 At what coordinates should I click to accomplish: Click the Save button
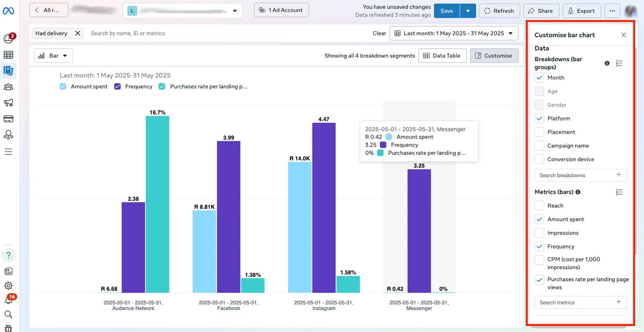point(447,11)
